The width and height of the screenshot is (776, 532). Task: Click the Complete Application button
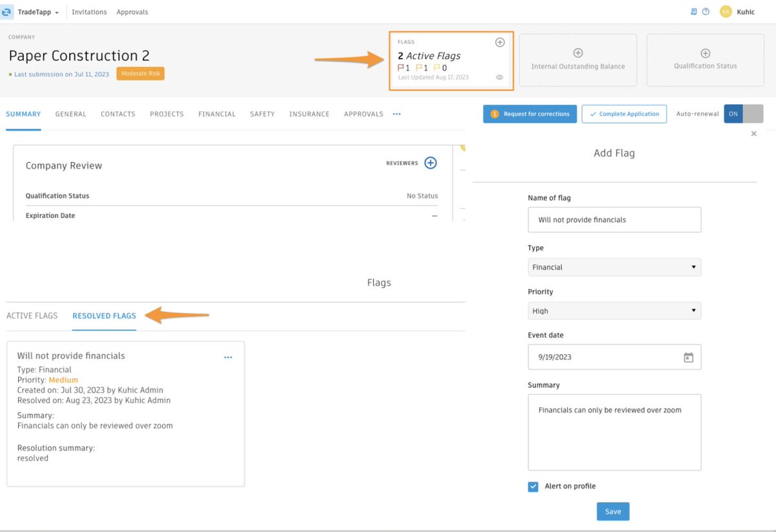623,113
